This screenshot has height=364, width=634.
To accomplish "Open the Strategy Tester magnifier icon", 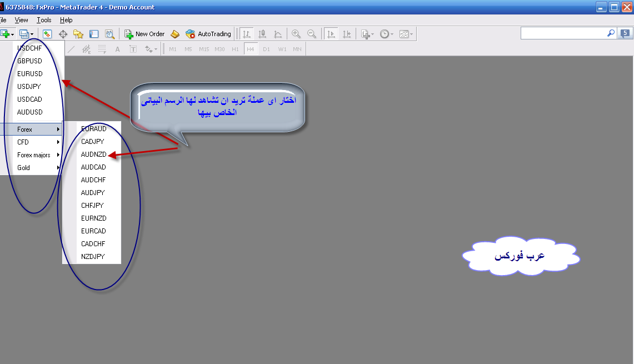I will pos(109,34).
